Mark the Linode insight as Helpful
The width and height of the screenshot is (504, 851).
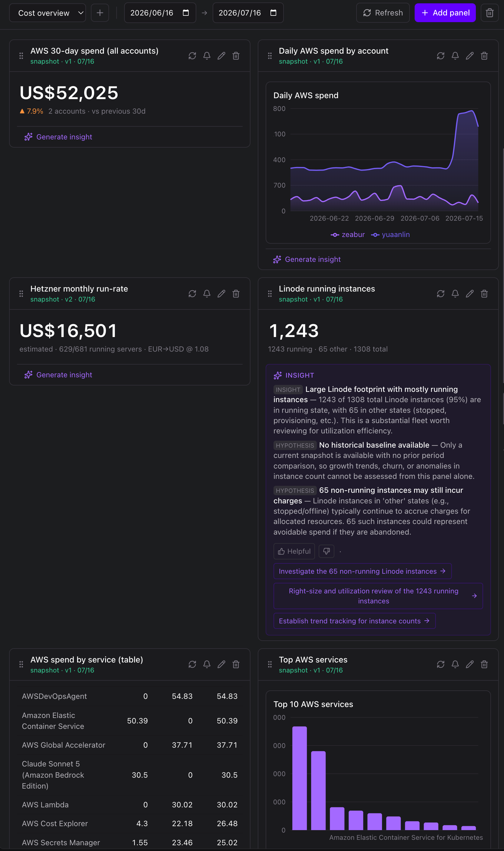pos(294,551)
